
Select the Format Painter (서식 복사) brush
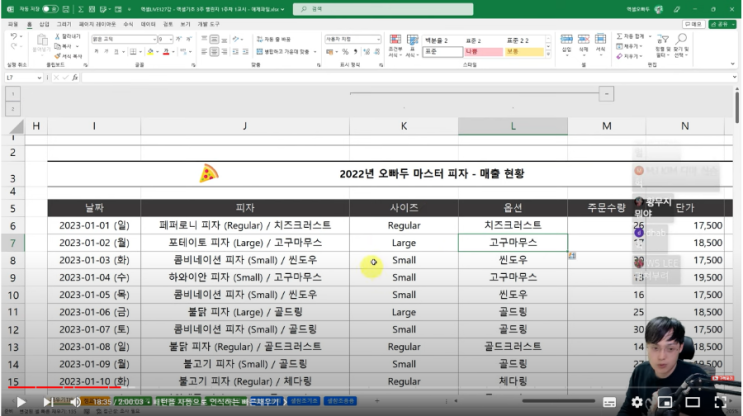(57, 55)
